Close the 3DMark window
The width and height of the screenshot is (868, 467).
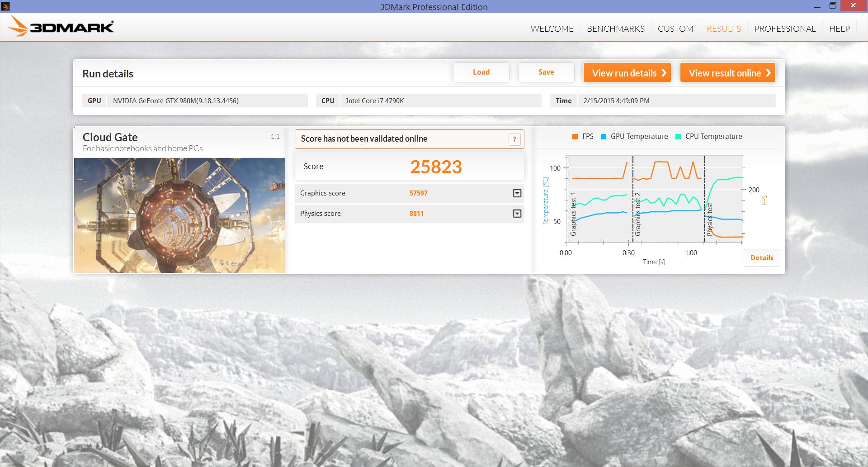coord(853,6)
